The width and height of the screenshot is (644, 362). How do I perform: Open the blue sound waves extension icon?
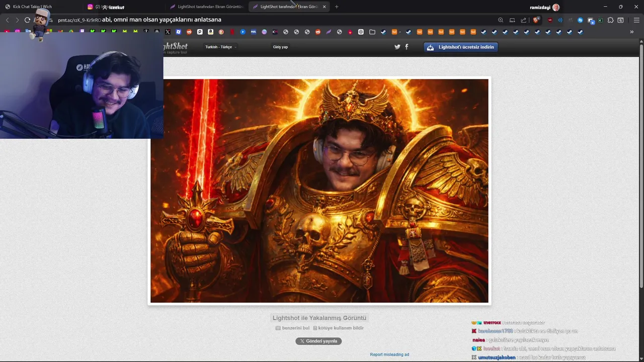pos(560,20)
